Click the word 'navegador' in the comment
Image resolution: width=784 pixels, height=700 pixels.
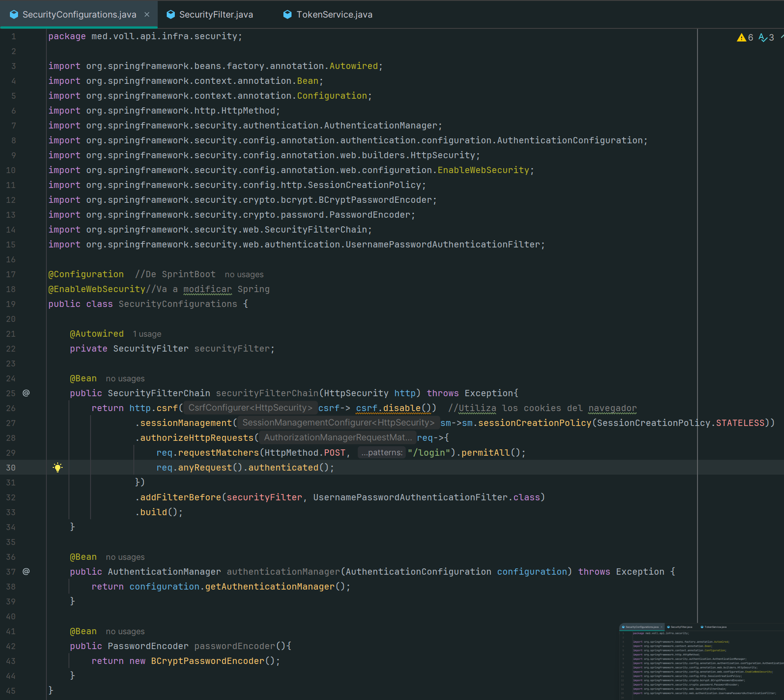click(x=613, y=408)
